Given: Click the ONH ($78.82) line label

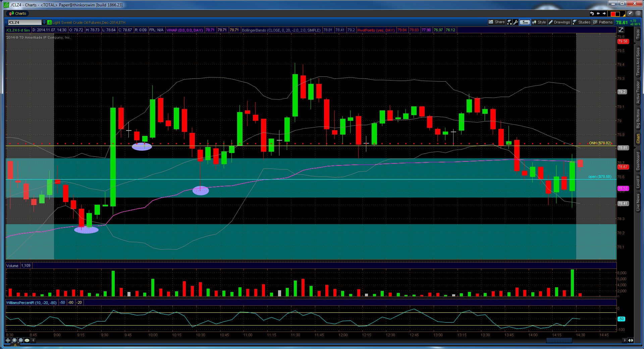Looking at the screenshot, I should (600, 143).
